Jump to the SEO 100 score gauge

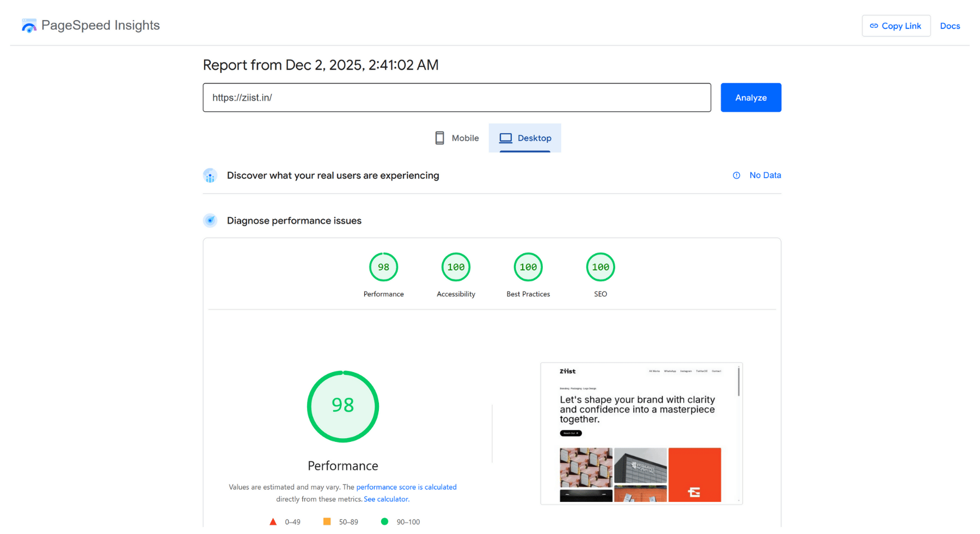601,267
